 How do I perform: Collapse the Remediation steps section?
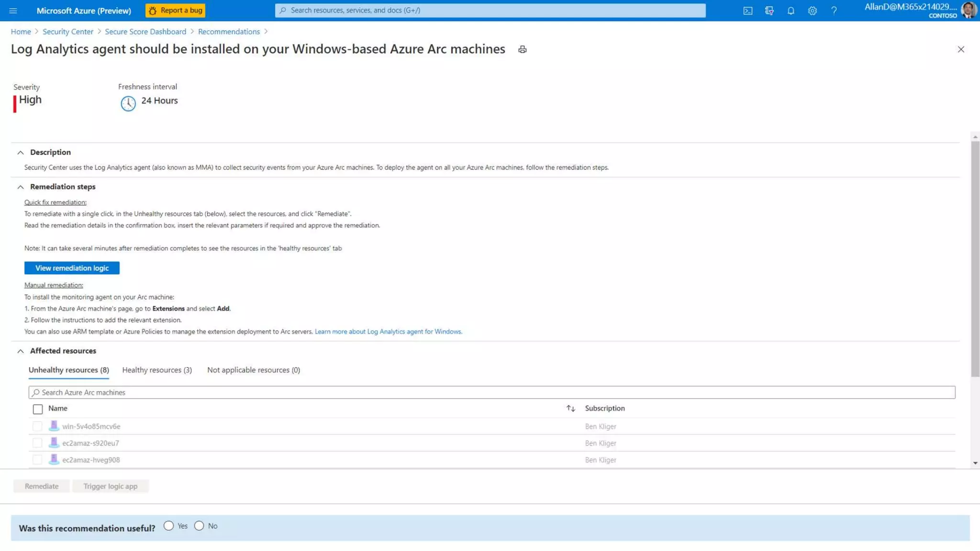coord(21,187)
